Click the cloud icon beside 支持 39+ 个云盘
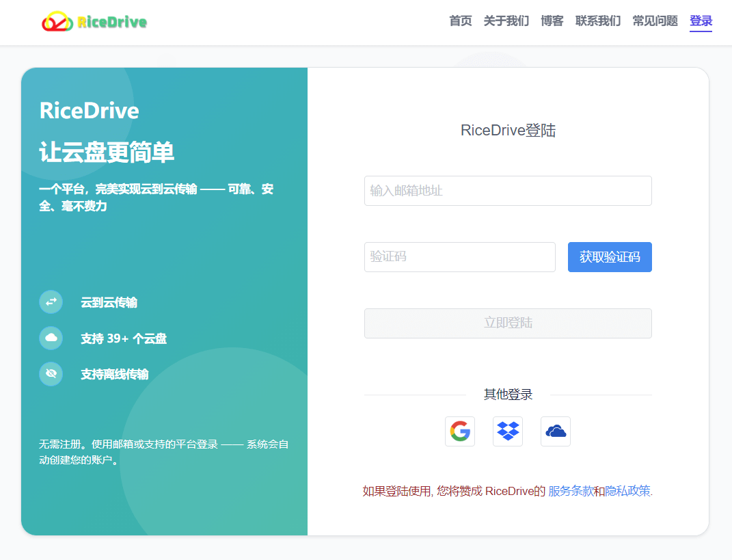Image resolution: width=732 pixels, height=560 pixels. pyautogui.click(x=51, y=338)
